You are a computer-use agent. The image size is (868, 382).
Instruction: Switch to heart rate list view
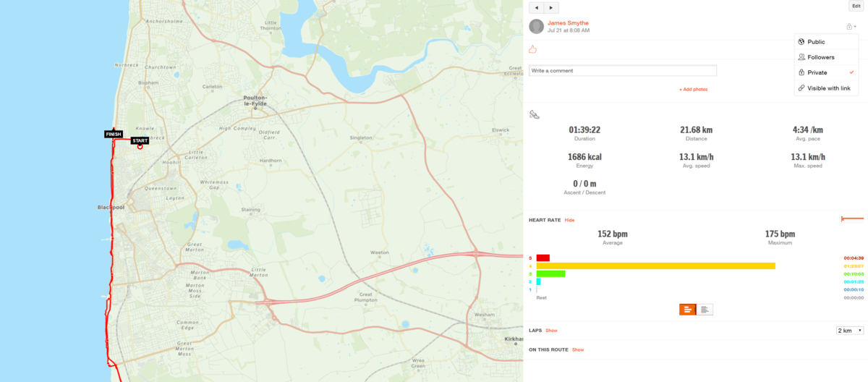705,310
